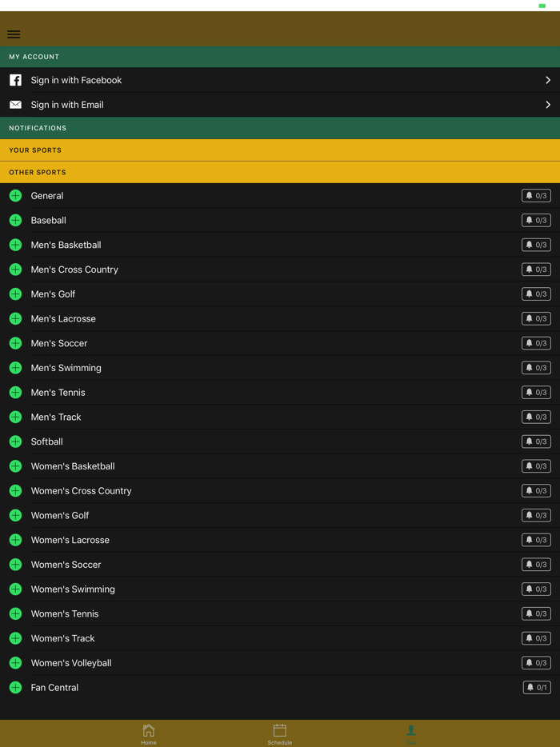The width and height of the screenshot is (560, 747).
Task: Toggle Women's Basketball notification bell
Action: pos(536,466)
